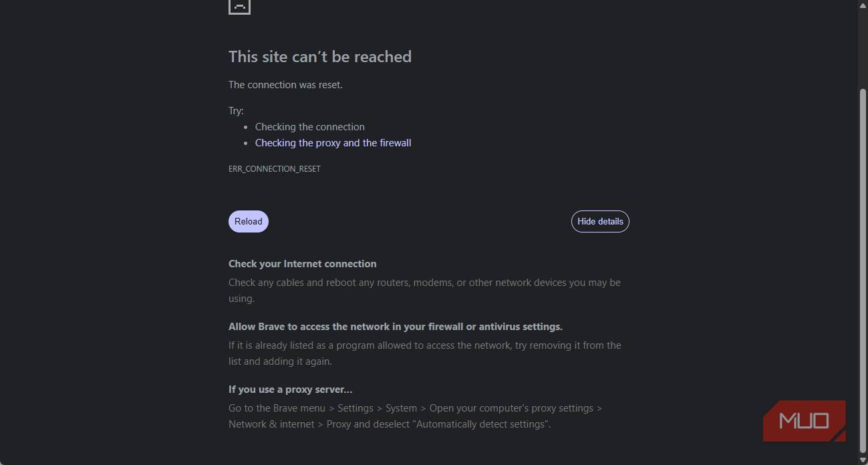Click the vertical scrollbar thumb
The image size is (868, 465).
(x=862, y=267)
